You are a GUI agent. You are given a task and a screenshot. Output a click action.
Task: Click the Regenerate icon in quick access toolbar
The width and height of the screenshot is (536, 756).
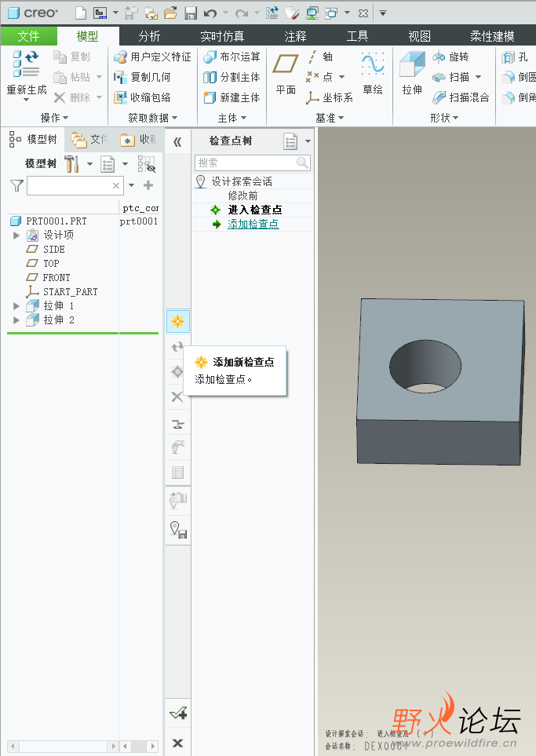pos(272,13)
